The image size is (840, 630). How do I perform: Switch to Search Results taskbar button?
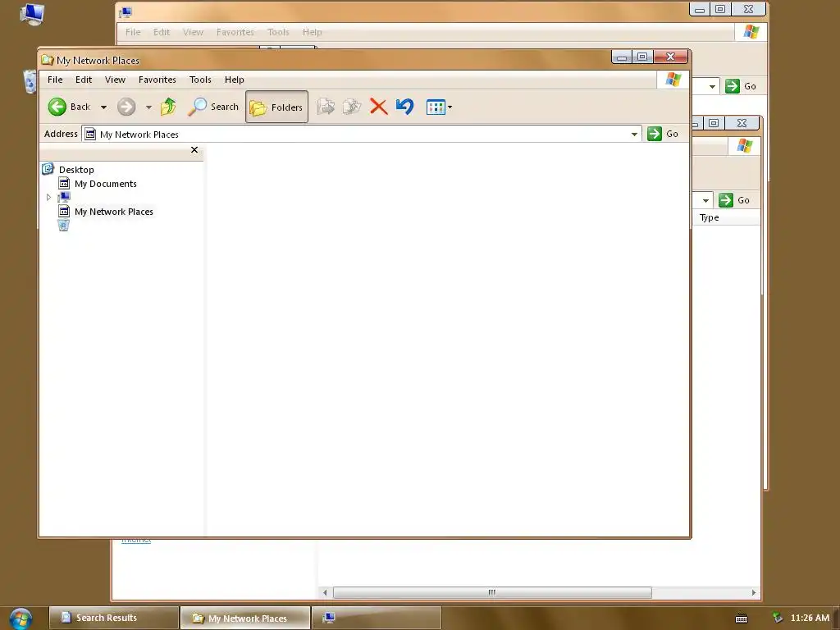(x=113, y=618)
